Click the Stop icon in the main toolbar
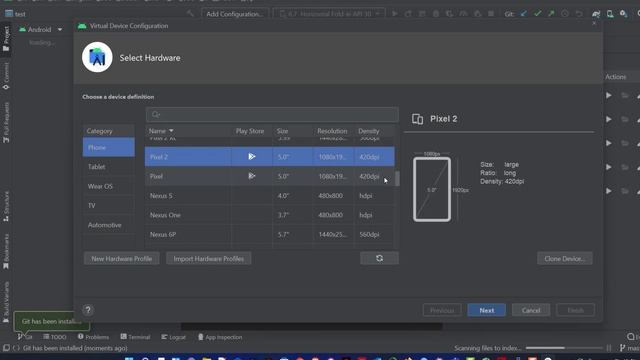This screenshot has height=360, width=640. [x=491, y=14]
